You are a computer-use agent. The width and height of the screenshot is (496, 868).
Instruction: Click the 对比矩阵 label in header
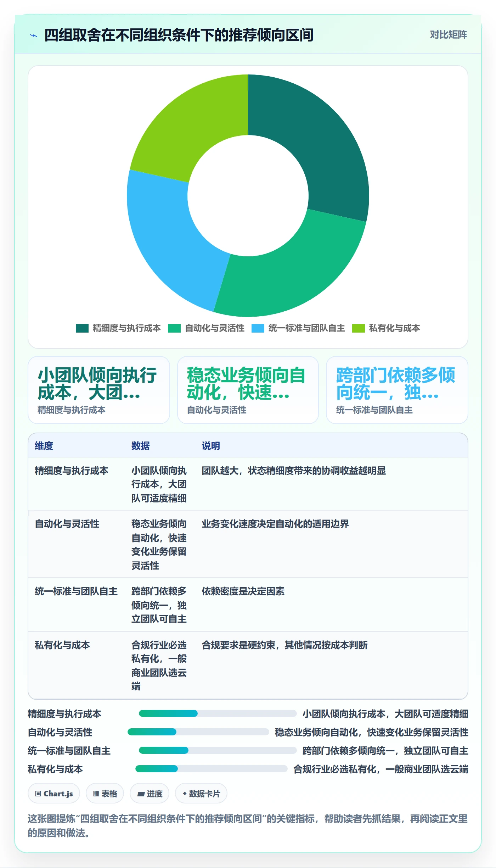tap(448, 35)
